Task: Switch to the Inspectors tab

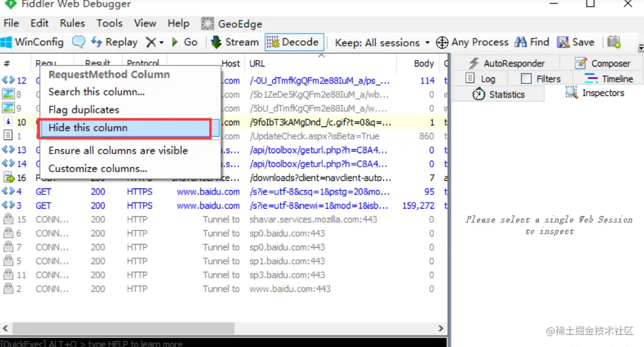Action: click(x=594, y=93)
